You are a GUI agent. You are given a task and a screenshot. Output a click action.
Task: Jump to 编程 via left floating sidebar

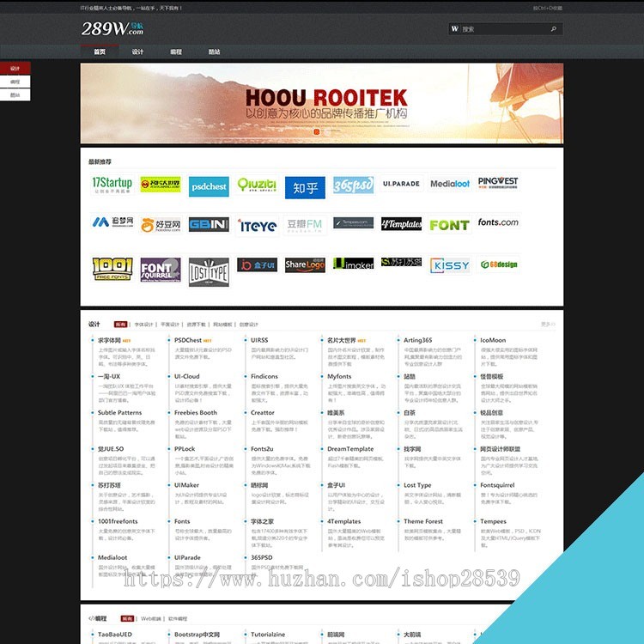[15, 82]
